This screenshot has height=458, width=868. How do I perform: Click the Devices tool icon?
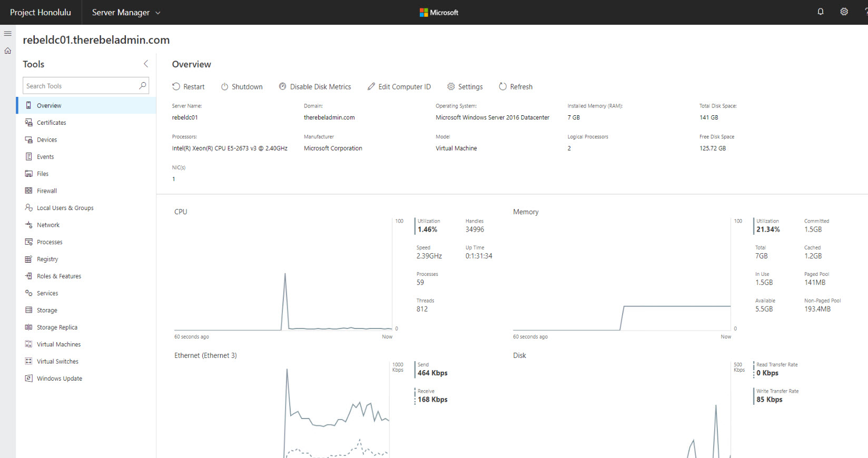(29, 140)
